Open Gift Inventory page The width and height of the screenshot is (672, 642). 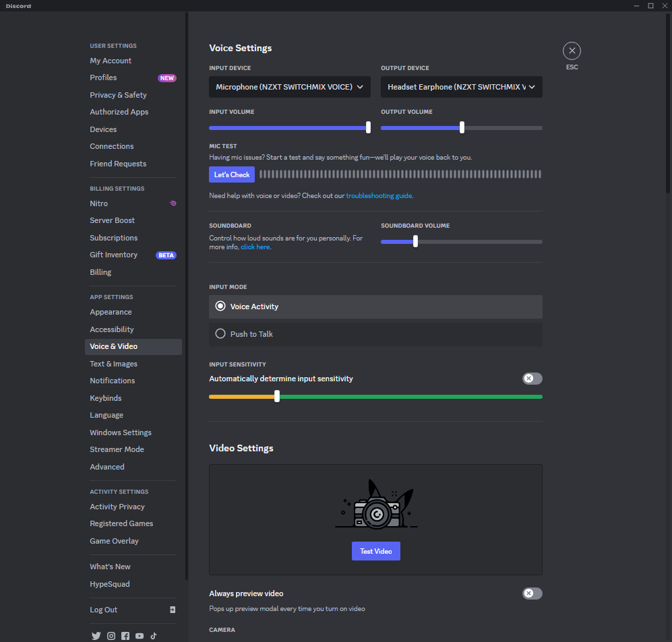point(133,255)
